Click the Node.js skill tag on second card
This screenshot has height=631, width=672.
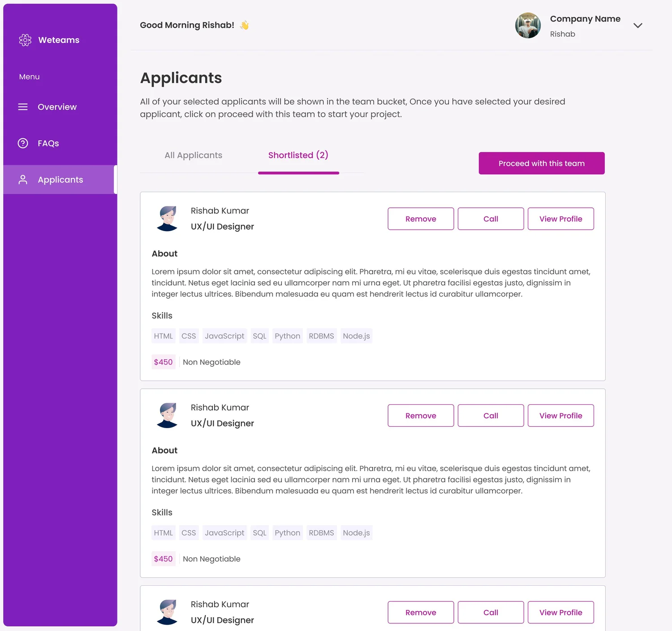pos(357,533)
